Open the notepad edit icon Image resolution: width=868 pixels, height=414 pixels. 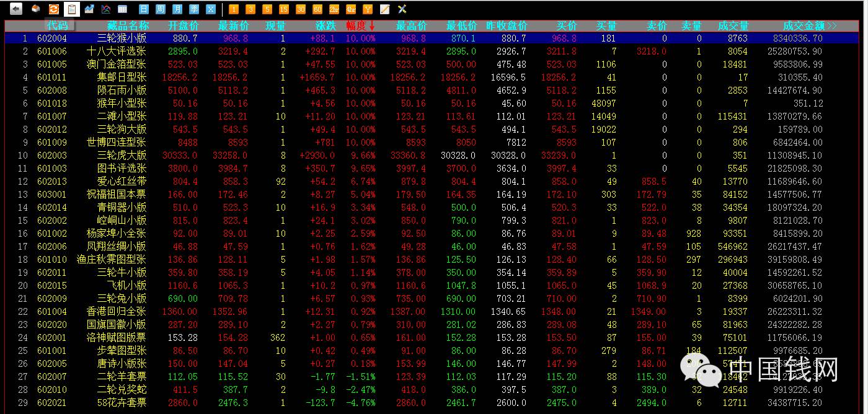[385, 9]
